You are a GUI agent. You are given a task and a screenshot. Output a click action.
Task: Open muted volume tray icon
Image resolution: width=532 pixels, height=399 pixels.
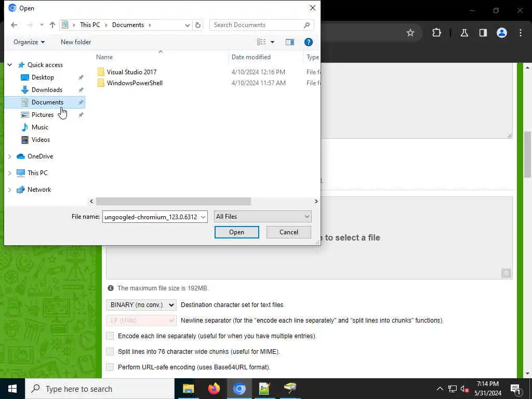click(465, 389)
